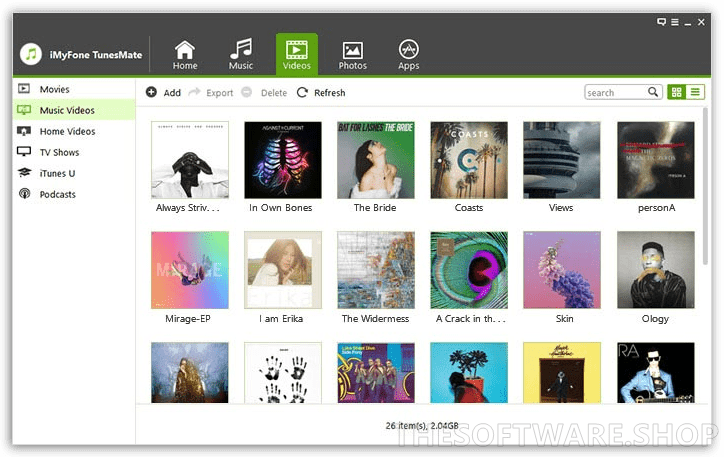Viewport: 724px width, 457px height.
Task: Switch to grid view
Action: [x=677, y=92]
